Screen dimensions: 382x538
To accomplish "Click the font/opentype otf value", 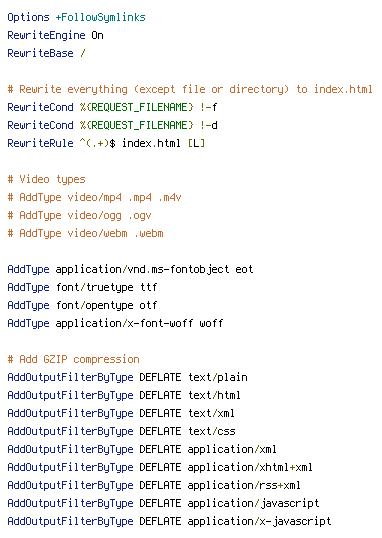I will 106,305.
